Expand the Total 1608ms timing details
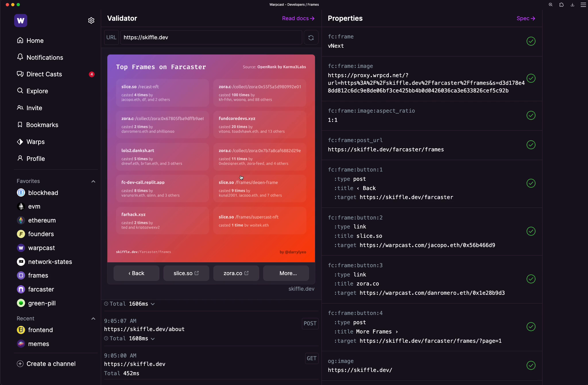The height and width of the screenshot is (385, 588). coord(153,339)
